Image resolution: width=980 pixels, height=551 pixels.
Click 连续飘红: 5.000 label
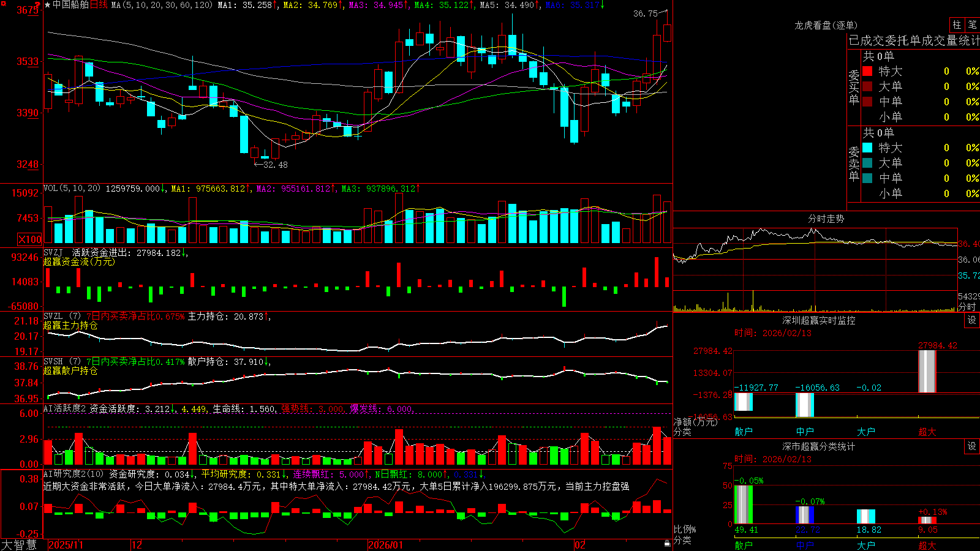point(328,474)
